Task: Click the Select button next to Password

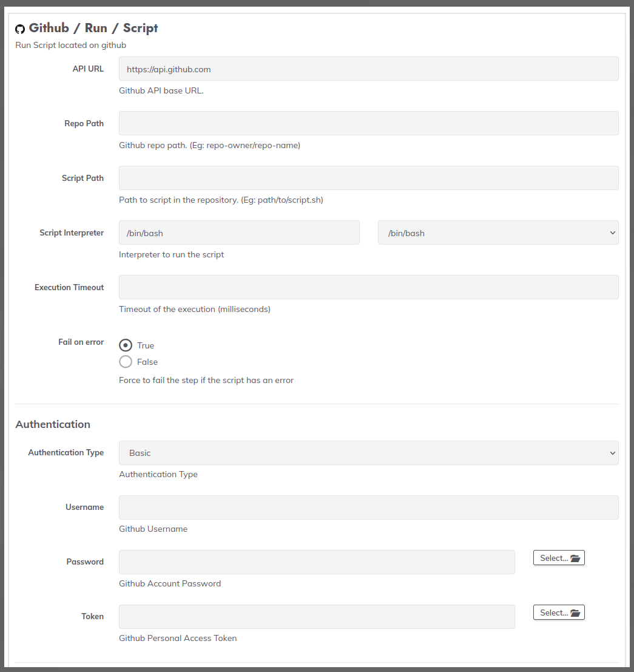Action: [559, 558]
